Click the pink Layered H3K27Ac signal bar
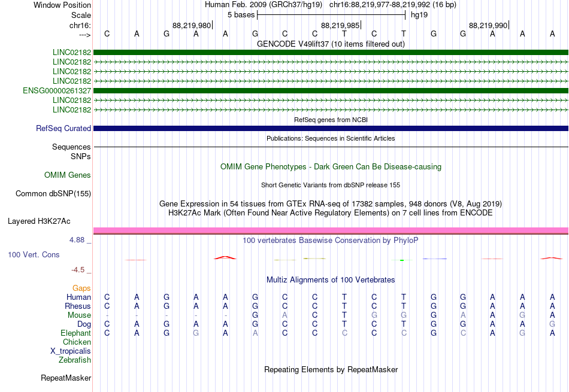Screen dimensions: 569x392 tap(331, 230)
